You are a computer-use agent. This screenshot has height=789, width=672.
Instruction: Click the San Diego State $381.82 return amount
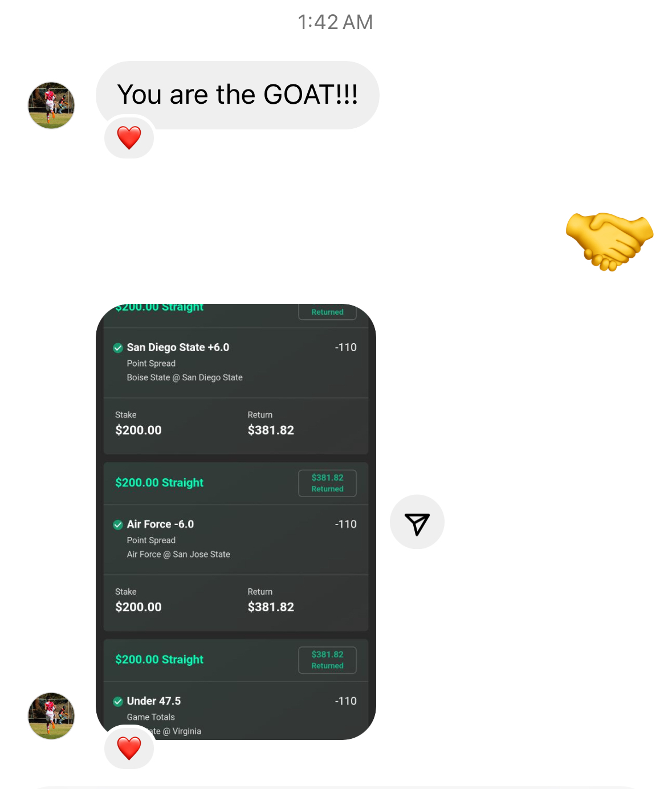pos(271,430)
